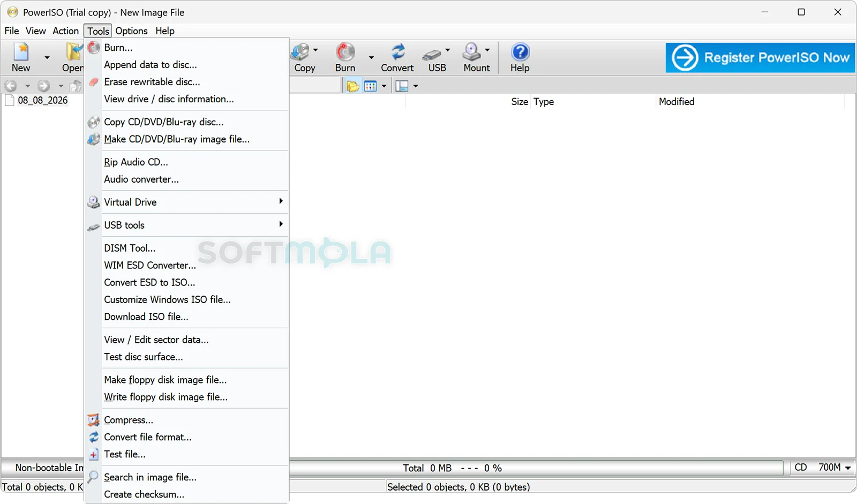The image size is (857, 504).
Task: Choose Convert file format... menu entry
Action: click(x=186, y=437)
